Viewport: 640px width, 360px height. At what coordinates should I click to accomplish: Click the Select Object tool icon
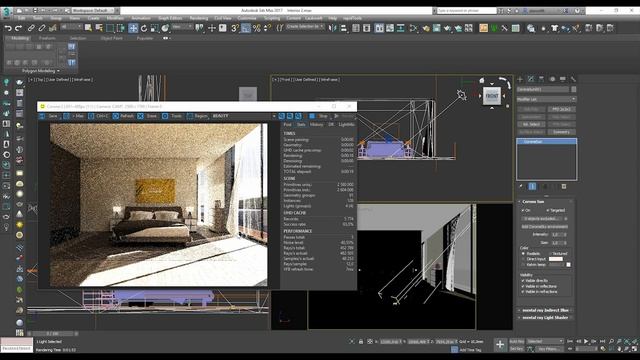88,28
